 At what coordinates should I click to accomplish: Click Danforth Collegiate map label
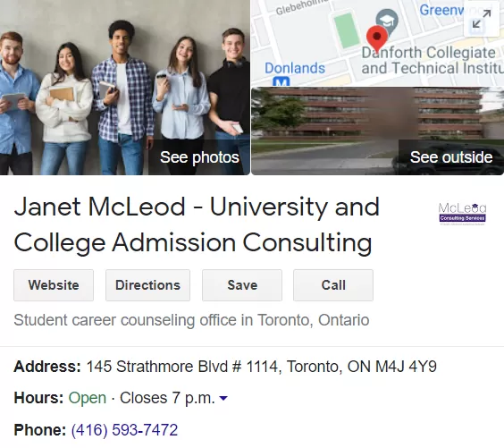point(433,61)
